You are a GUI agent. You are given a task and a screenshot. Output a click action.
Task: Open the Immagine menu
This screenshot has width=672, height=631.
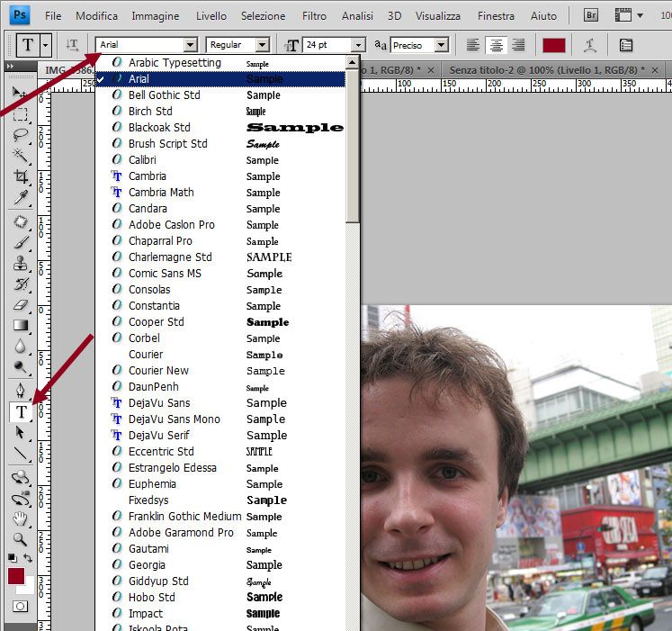[x=155, y=16]
